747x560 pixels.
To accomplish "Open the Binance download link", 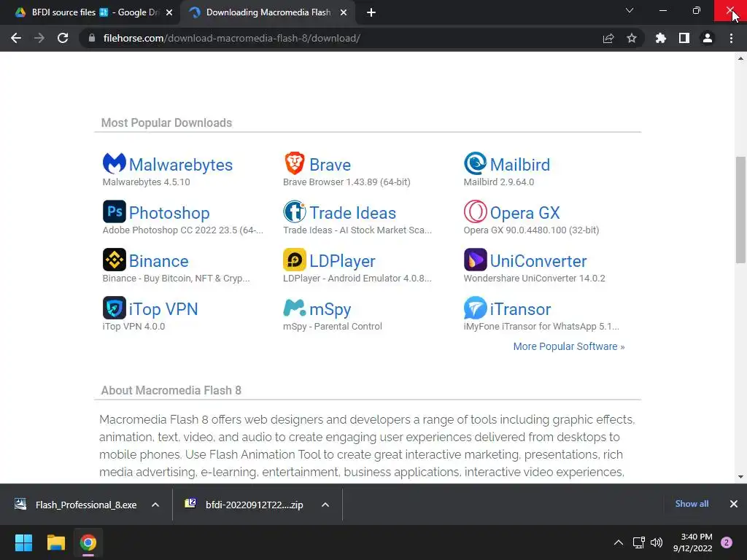I will [158, 261].
